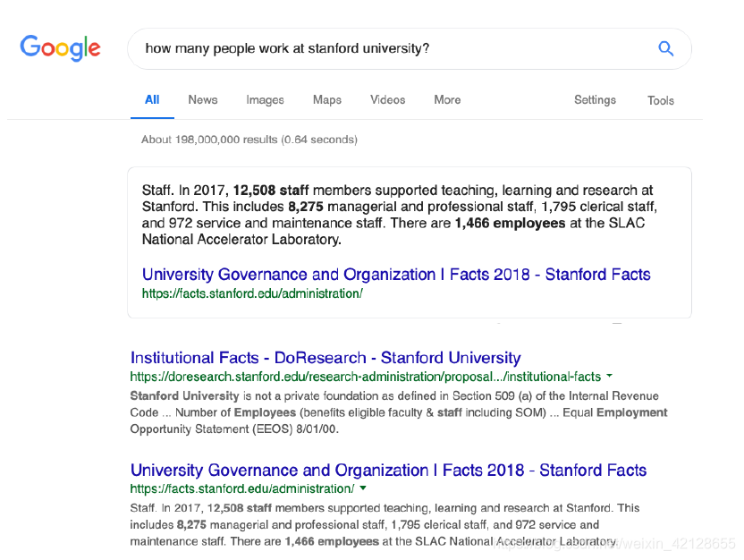Click the last result's facts.stanford.edu/administration URL
The image size is (744, 560).
(x=242, y=488)
